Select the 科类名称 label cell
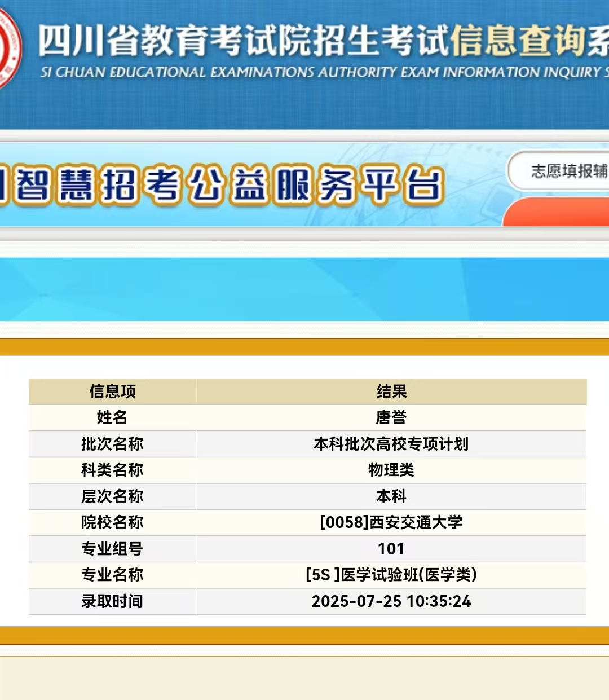This screenshot has width=609, height=700. 112,470
